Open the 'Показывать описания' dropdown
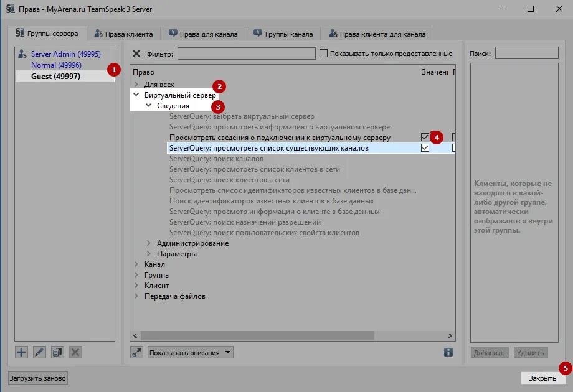The image size is (573, 392). pos(191,353)
